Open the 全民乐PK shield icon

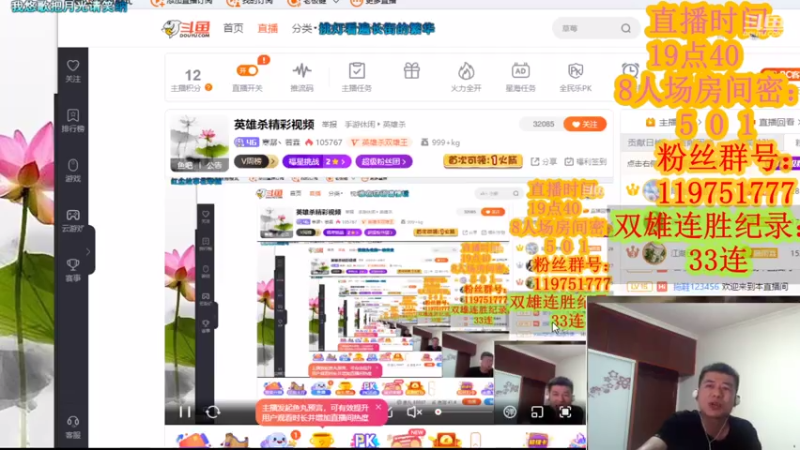pos(576,77)
